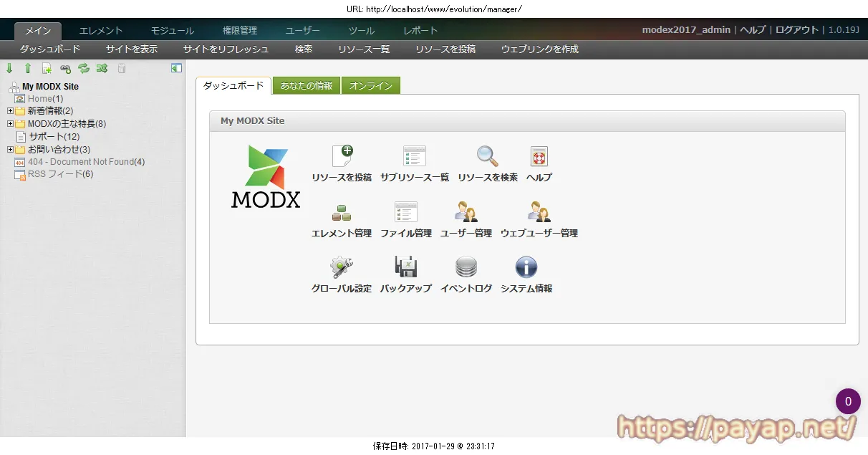Click サイトをリフレッシュ in the toolbar

coord(225,49)
